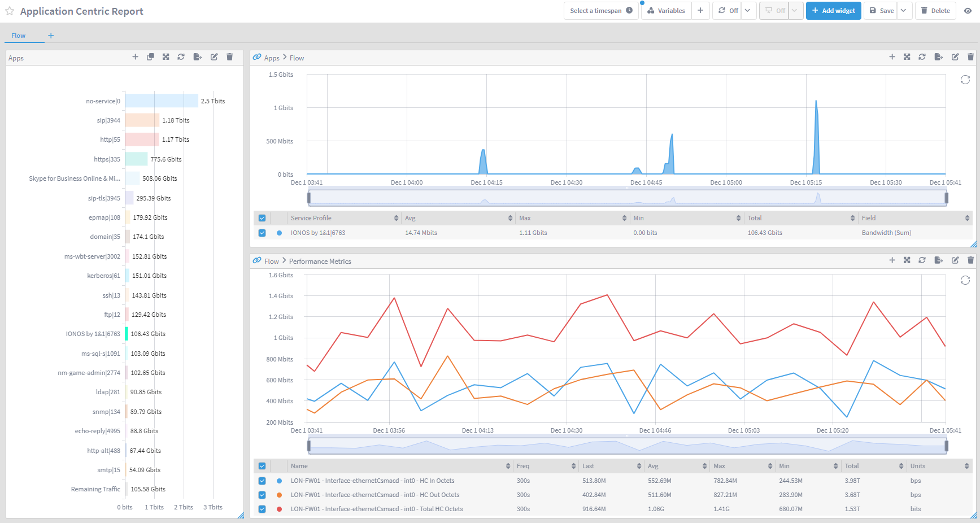Screen dimensions: 980x523
Task: Export the Performance Metrics widget
Action: pos(938,260)
